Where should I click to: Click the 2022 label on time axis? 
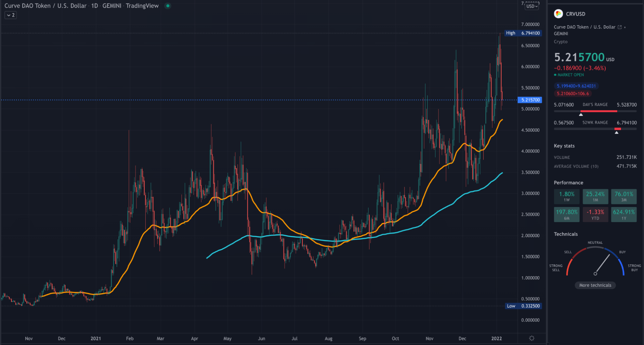click(496, 338)
